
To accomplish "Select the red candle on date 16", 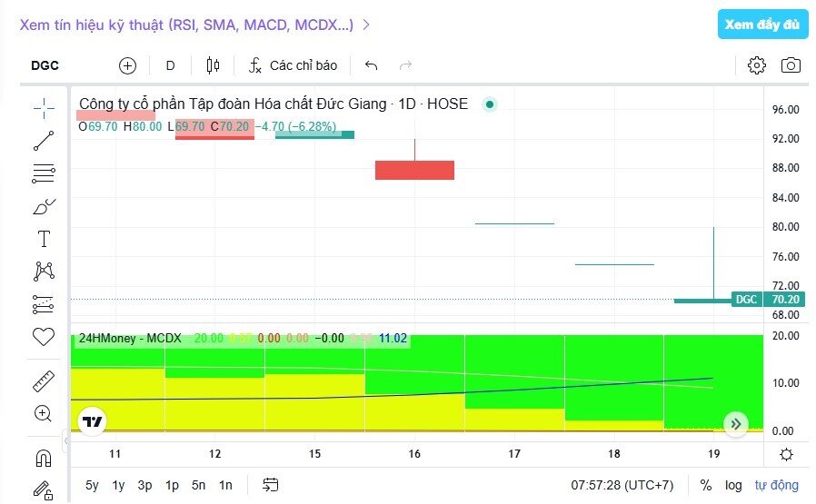I will (414, 170).
